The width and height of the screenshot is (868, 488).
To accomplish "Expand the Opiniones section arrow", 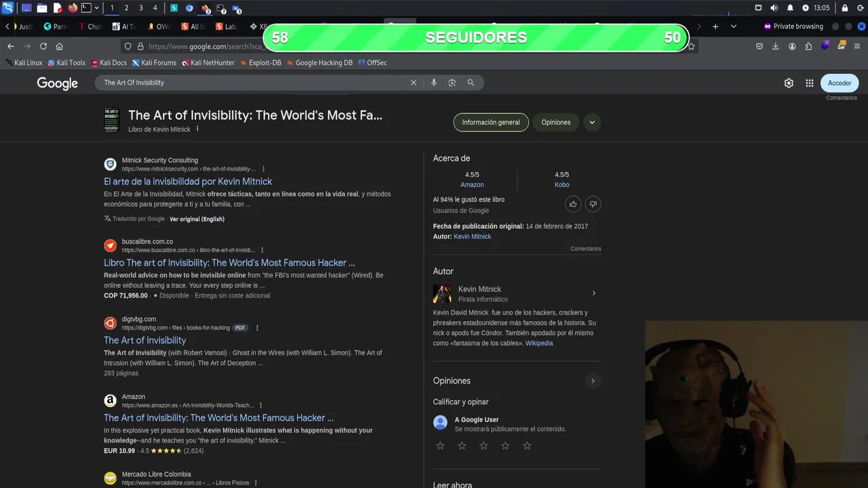I will (x=593, y=381).
